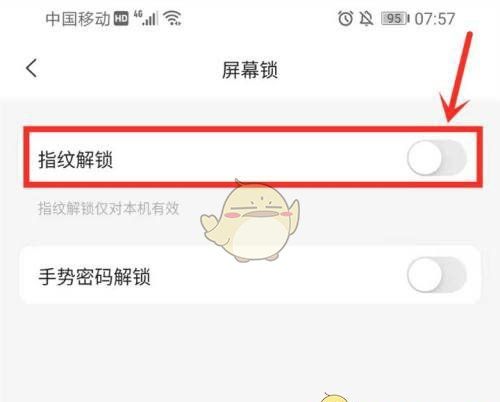Image resolution: width=500 pixels, height=402 pixels.
Task: Tap the alarm clock status icon
Action: (x=345, y=18)
